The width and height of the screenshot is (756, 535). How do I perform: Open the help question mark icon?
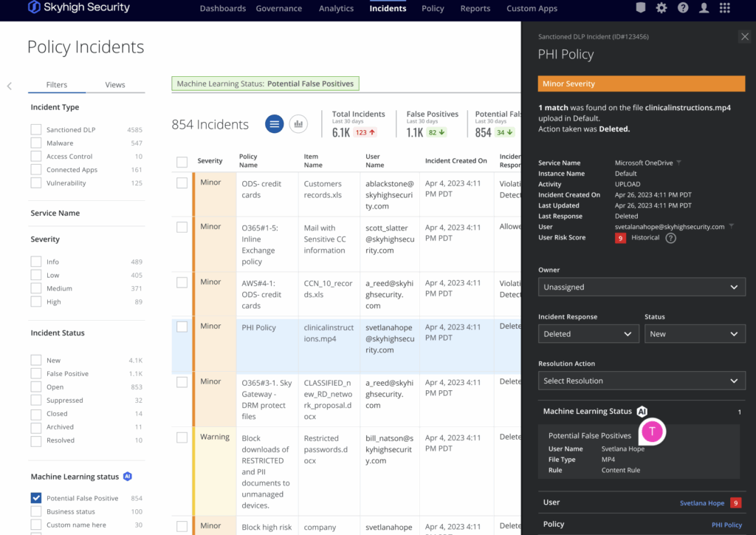pos(683,8)
